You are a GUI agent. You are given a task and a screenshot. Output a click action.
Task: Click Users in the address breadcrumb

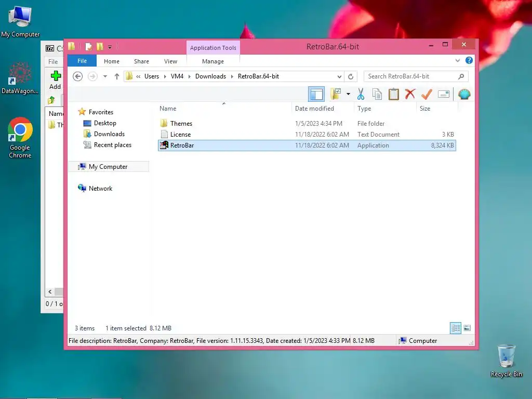[x=152, y=76]
